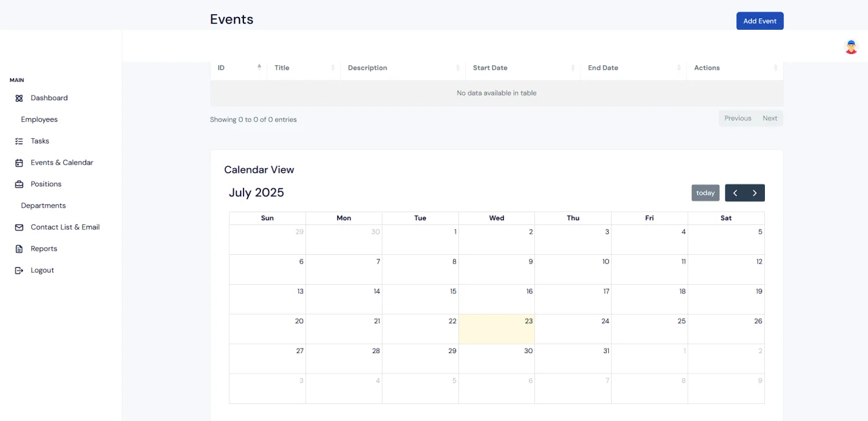Screen dimensions: 868x421
Task: Click the Contact List envelope icon
Action: (19, 227)
